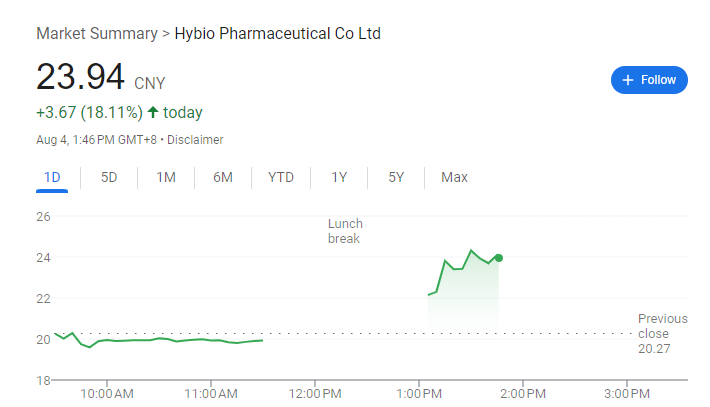The image size is (710, 407).
Task: Click the Hybio Pharmaceutical Co Ltd title
Action: coord(278,33)
